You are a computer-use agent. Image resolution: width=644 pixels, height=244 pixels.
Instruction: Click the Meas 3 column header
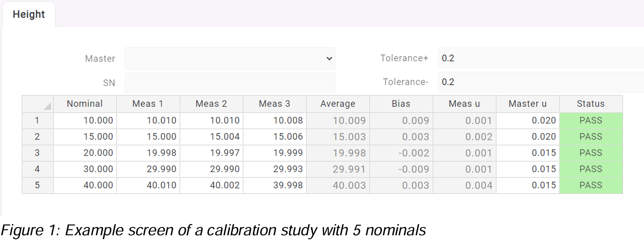(x=274, y=104)
